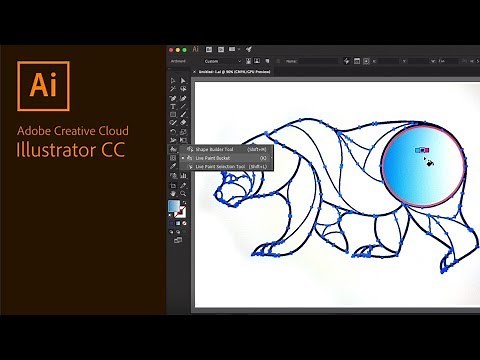Choose Shape Builder Tool from the flyout

pyautogui.click(x=226, y=149)
